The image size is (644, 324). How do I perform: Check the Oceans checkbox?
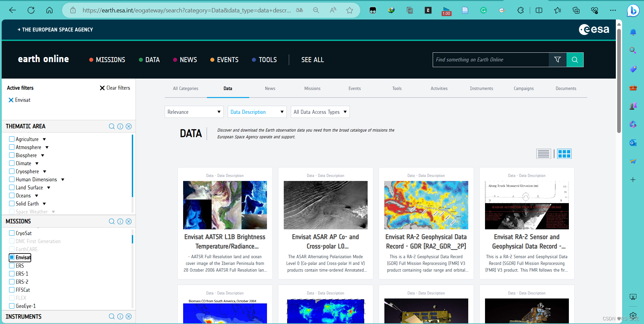pos(12,195)
